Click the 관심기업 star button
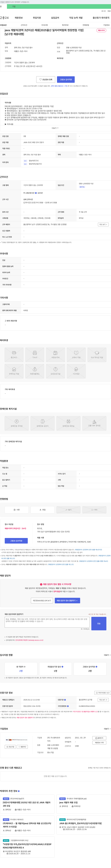 10,747
